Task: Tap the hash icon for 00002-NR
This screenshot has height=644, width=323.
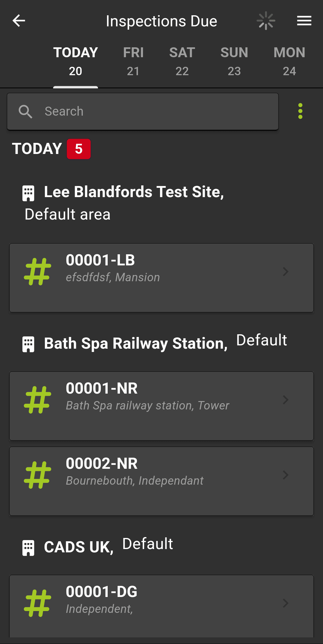Action: pyautogui.click(x=37, y=475)
